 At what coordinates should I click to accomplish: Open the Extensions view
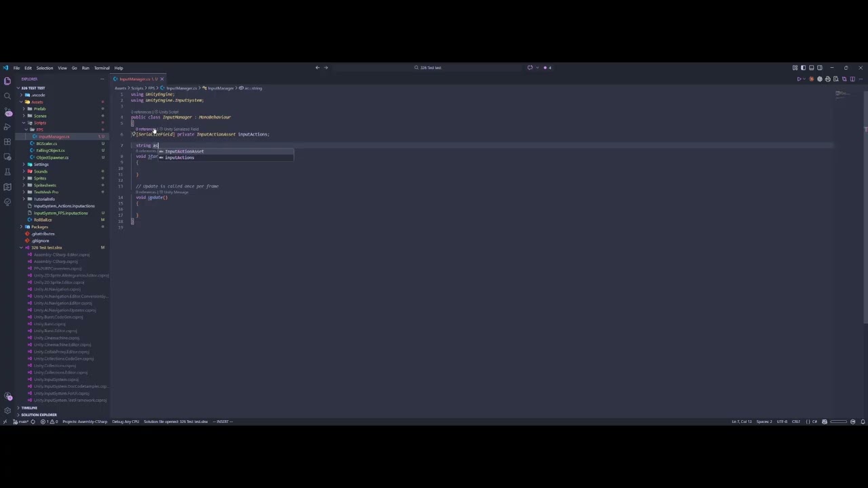coord(7,142)
